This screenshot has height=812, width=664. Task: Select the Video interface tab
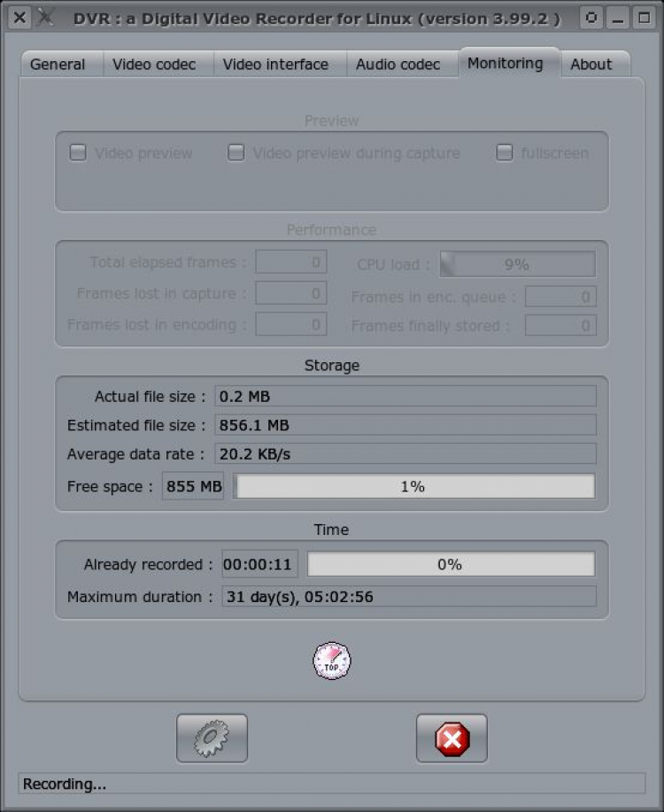tap(275, 64)
